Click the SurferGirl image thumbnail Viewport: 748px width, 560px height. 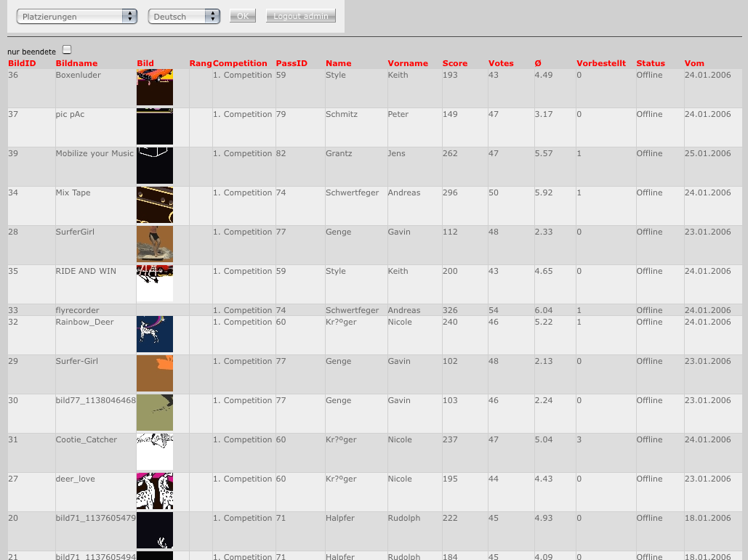154,245
